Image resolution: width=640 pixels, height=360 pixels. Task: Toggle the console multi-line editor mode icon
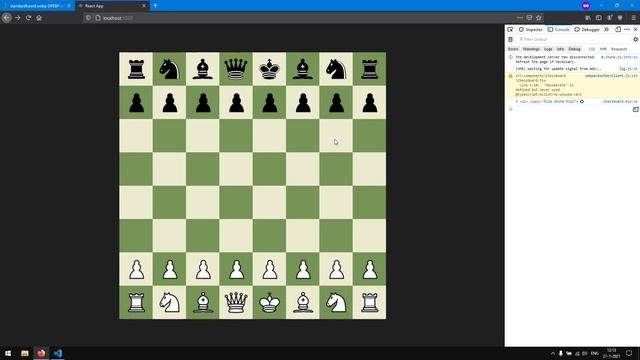point(636,109)
